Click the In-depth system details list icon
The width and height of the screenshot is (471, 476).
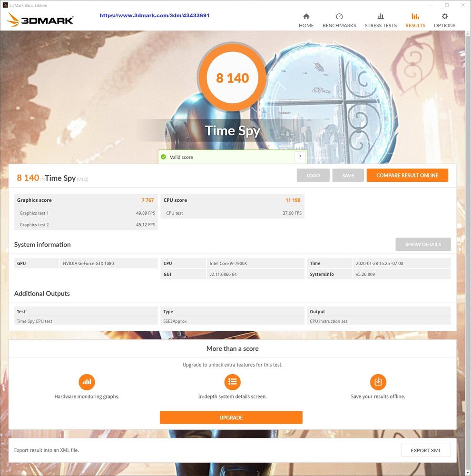click(x=233, y=382)
